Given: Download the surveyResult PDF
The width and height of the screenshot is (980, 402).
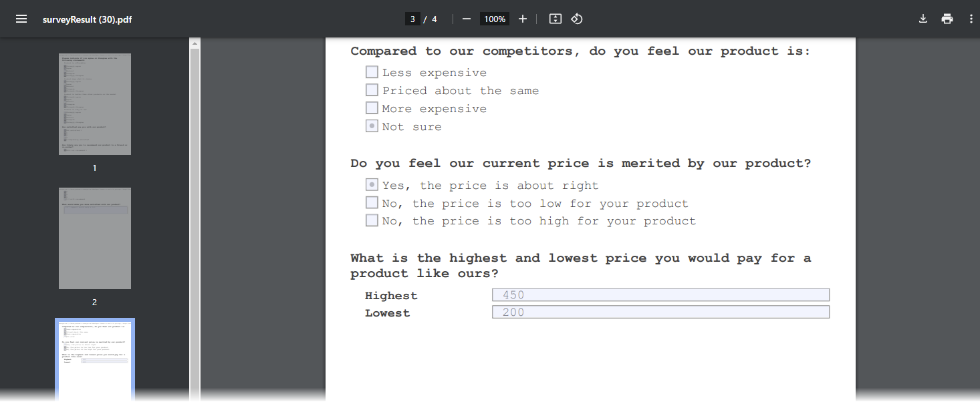Looking at the screenshot, I should click(923, 19).
